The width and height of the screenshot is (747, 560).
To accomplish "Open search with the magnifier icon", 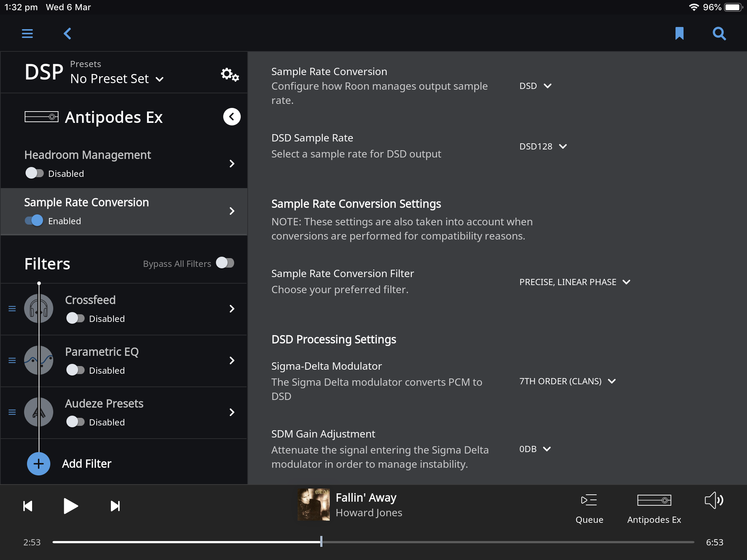I will click(719, 34).
